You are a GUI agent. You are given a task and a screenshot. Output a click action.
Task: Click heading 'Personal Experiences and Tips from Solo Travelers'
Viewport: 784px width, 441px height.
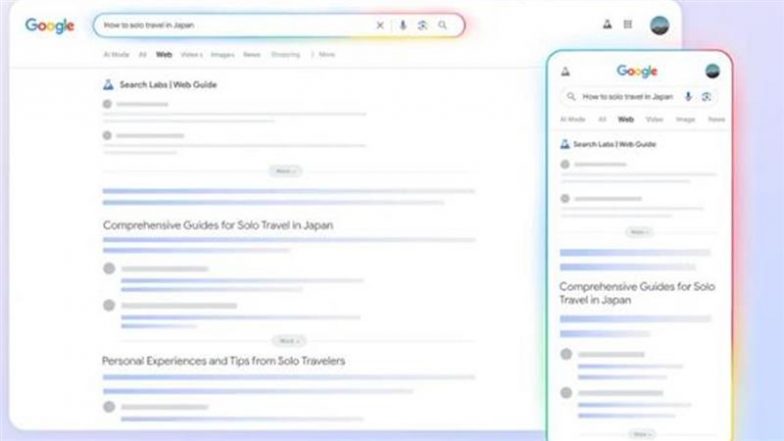pos(224,360)
